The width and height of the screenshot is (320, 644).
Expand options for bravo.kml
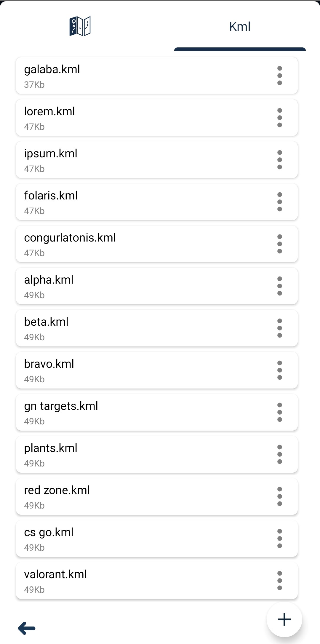(279, 370)
